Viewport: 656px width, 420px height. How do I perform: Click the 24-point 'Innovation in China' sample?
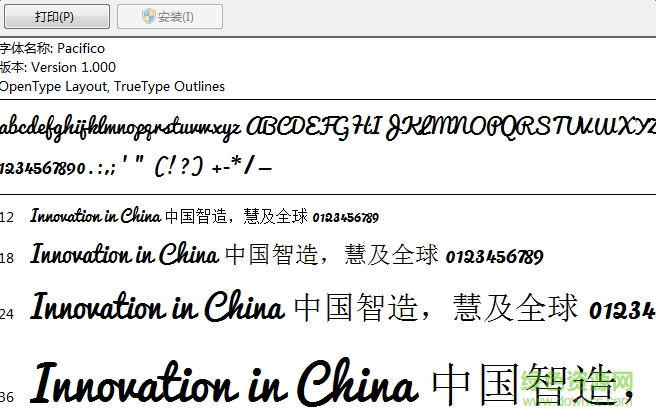point(157,306)
